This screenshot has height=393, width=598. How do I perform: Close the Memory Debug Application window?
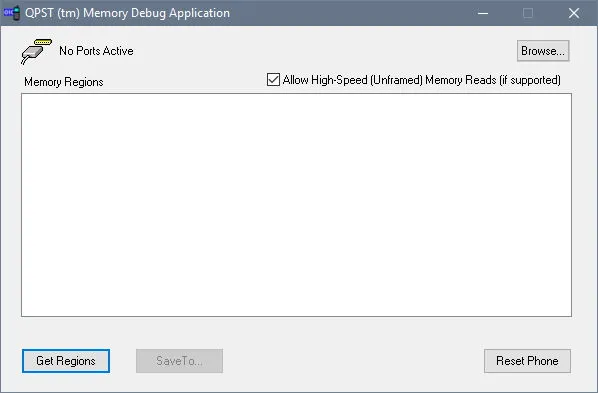pyautogui.click(x=574, y=13)
